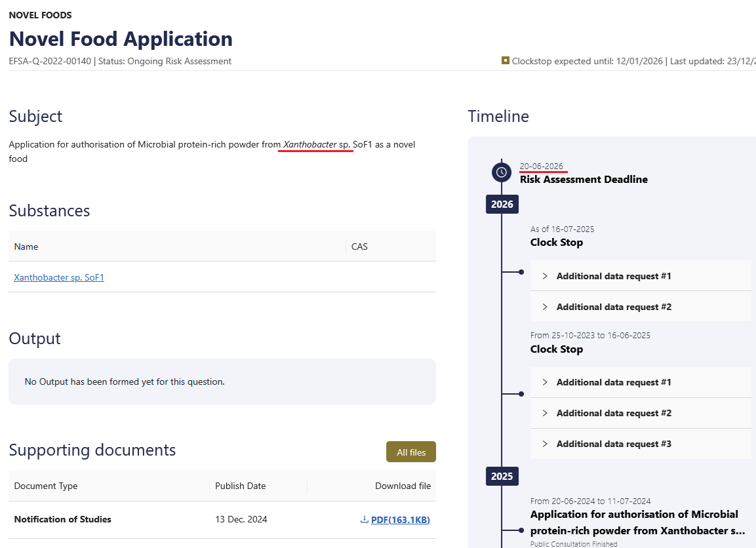Click the clock icon beside Risk Assessment Deadline

click(x=502, y=172)
